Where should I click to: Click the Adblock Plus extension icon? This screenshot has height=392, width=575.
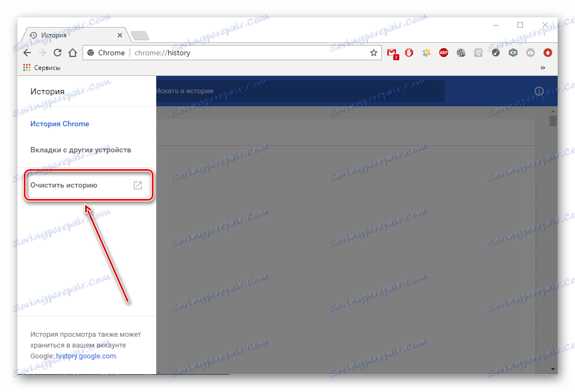pyautogui.click(x=444, y=53)
